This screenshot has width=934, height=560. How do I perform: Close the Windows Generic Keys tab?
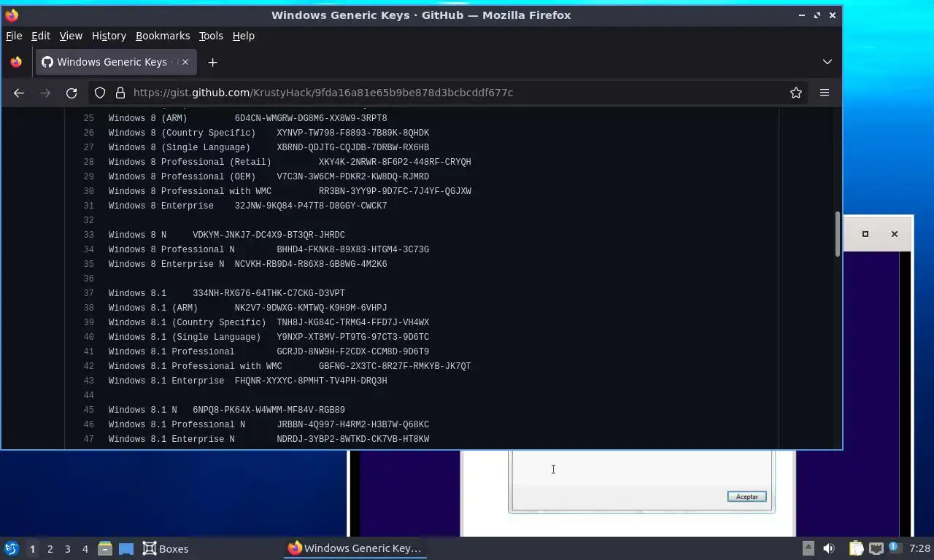tap(185, 62)
